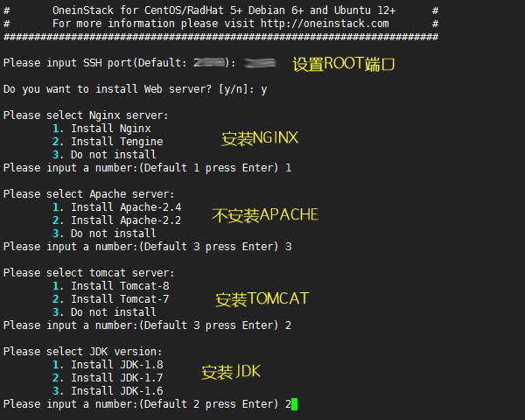Click the 'y' answer after Web server prompt
Viewport: 525px width, 420px height.
pos(264,90)
